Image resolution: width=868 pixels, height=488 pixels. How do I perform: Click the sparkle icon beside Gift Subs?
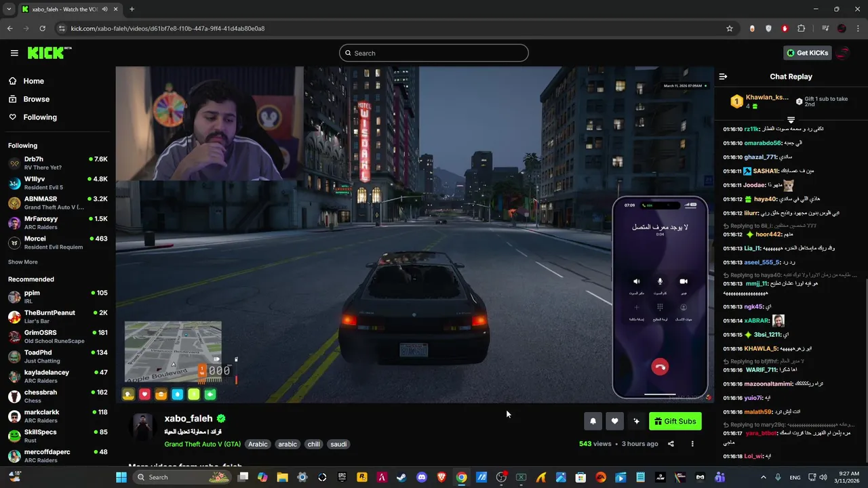tap(636, 421)
